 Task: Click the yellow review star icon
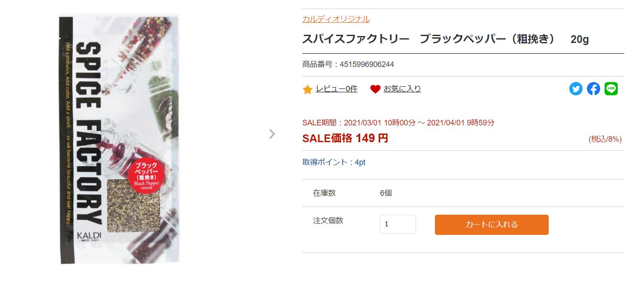coord(307,89)
